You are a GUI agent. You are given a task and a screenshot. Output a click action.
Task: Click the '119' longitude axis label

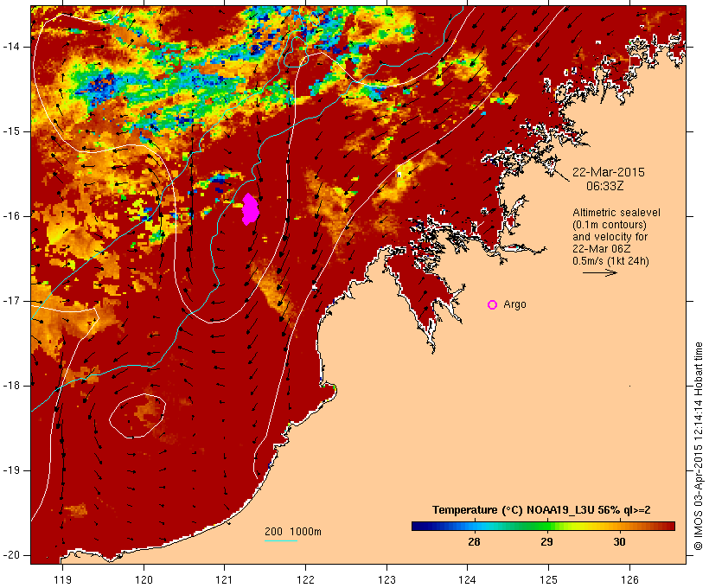pos(62,579)
